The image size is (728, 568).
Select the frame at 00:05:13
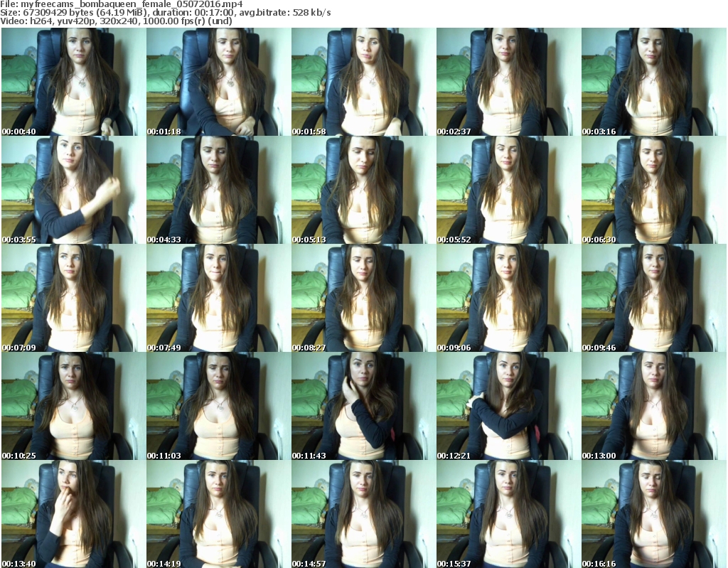pyautogui.click(x=363, y=190)
